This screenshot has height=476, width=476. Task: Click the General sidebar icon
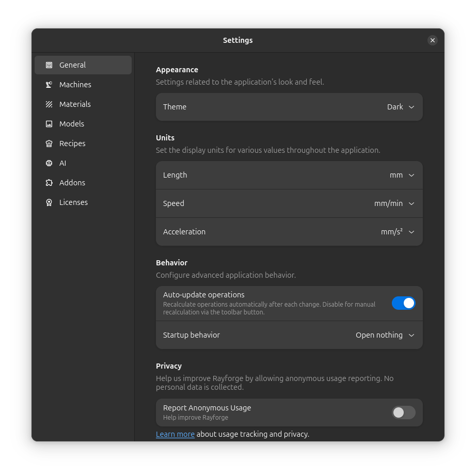pyautogui.click(x=49, y=65)
